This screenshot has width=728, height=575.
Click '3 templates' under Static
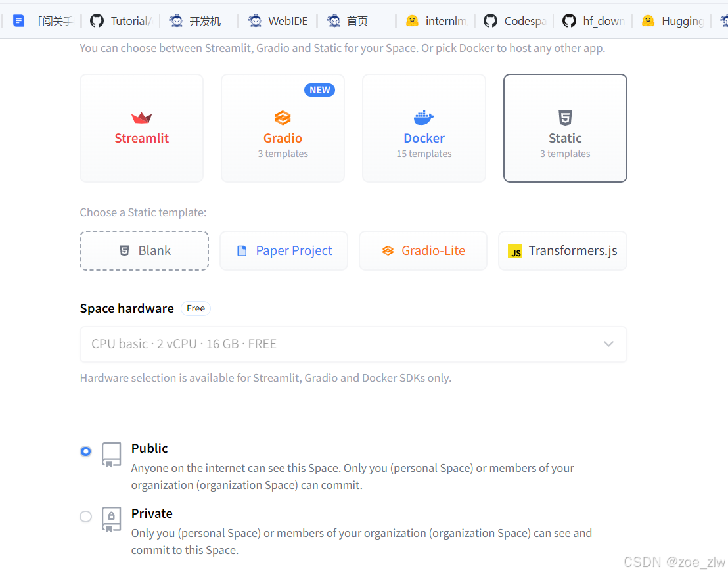click(565, 154)
